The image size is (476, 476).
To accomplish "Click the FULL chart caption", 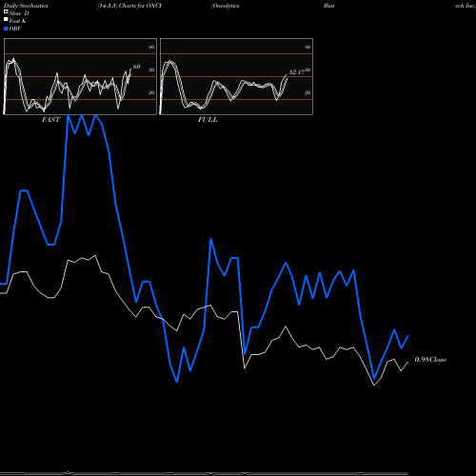I will click(208, 120).
